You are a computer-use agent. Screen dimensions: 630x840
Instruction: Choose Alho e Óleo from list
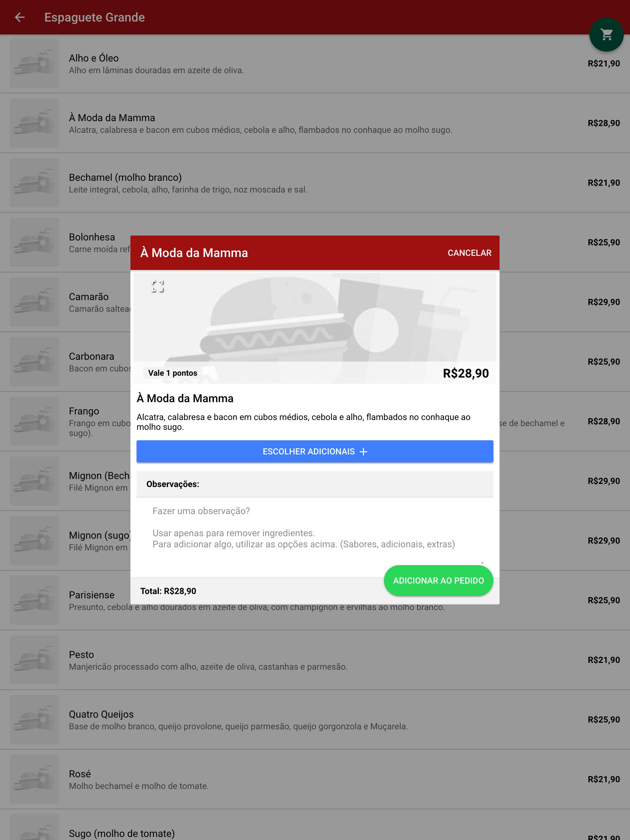[315, 63]
